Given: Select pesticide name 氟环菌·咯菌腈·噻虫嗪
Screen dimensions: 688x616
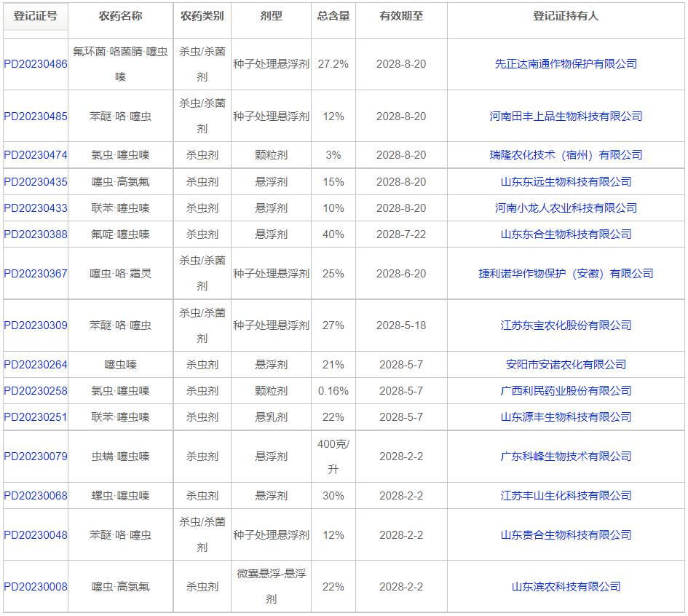Looking at the screenshot, I should 121,64.
